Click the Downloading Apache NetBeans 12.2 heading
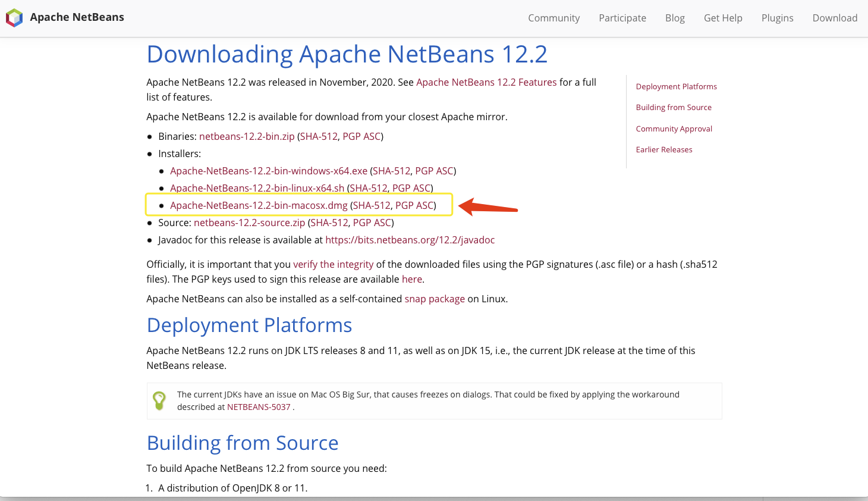 point(347,54)
